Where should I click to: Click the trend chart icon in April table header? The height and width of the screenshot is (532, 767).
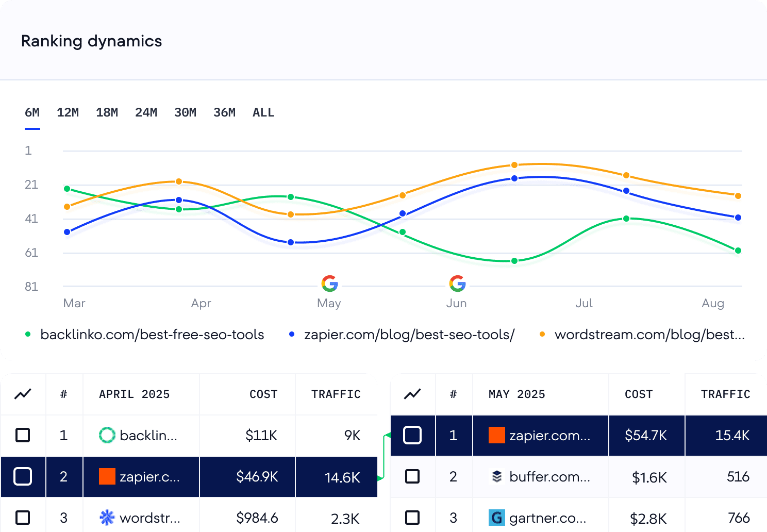click(23, 394)
